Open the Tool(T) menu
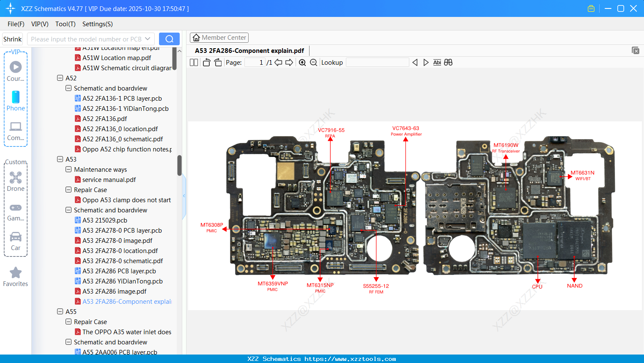Screen dimensions: 644x363 coord(66,24)
